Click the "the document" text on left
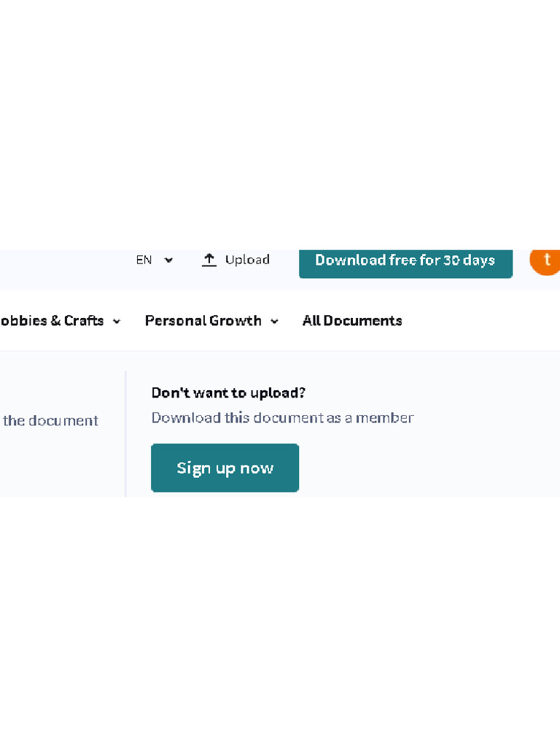This screenshot has width=560, height=747. (51, 421)
